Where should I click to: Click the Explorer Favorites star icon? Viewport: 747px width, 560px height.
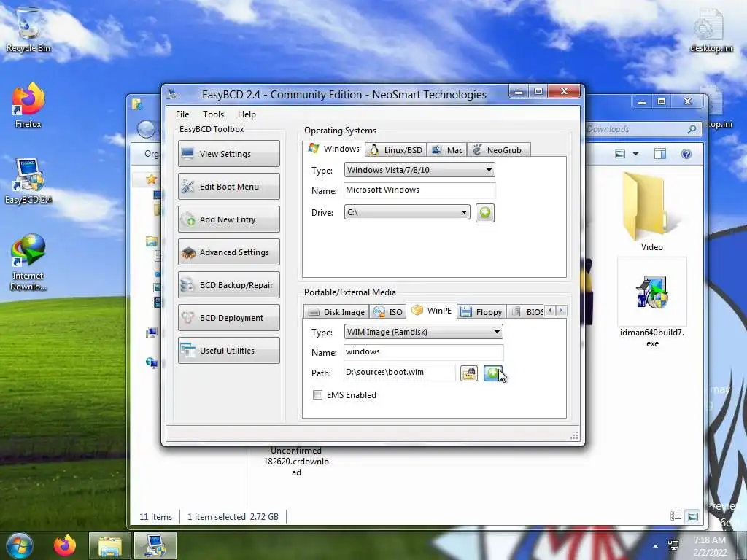click(152, 179)
